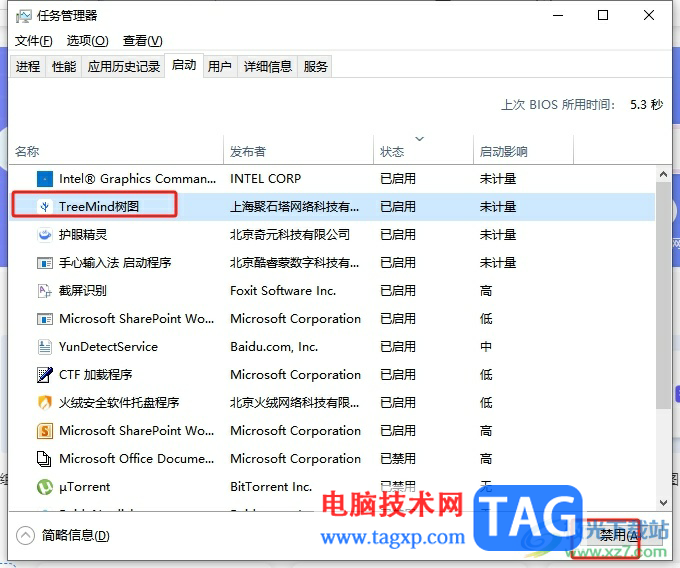Screen dimensions: 680x568
Task: Click the Microsoft Office Document icon
Action: tap(44, 459)
